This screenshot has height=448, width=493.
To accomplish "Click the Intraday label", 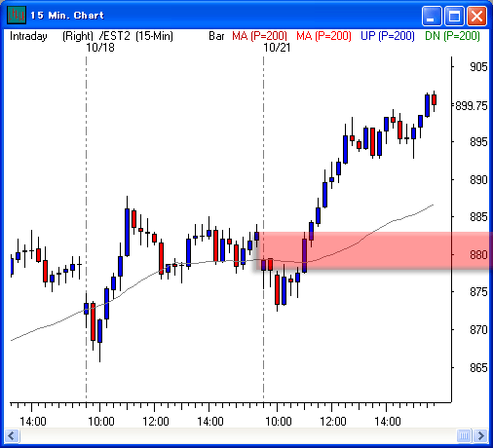I will 28,36.
